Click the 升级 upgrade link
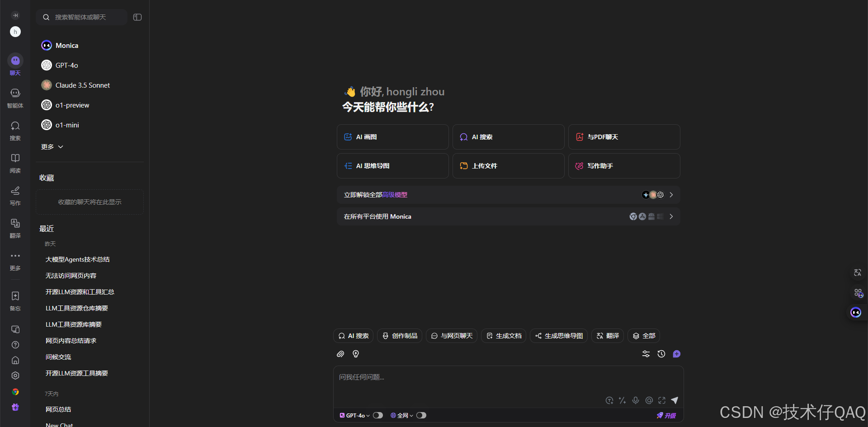The image size is (868, 427). 666,415
